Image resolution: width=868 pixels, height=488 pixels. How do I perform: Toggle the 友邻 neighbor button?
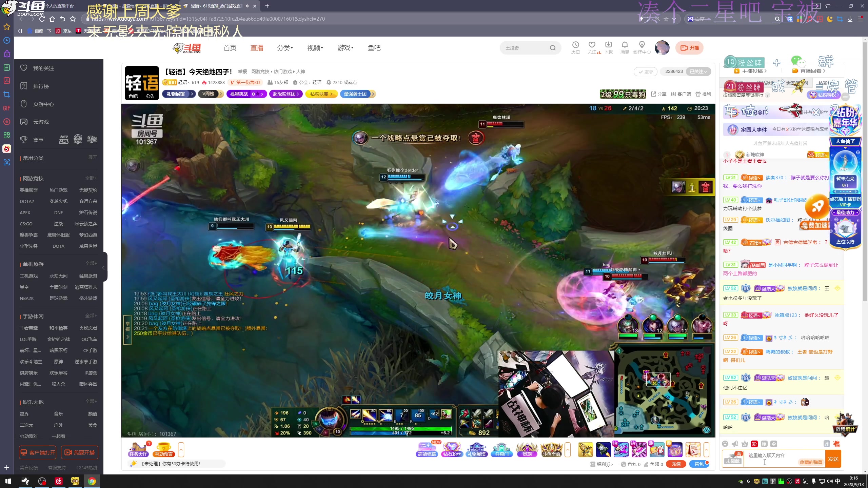[x=646, y=72]
